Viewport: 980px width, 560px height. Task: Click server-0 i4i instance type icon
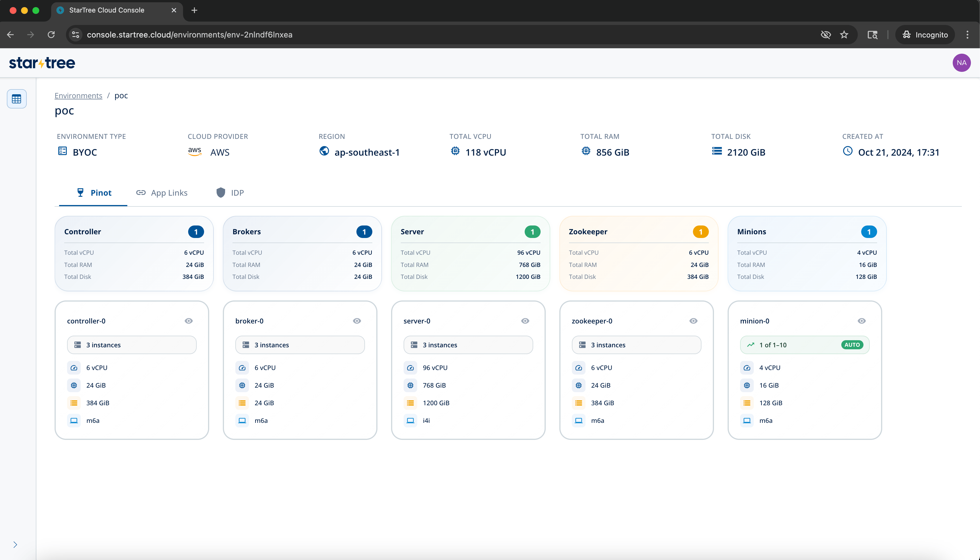410,421
